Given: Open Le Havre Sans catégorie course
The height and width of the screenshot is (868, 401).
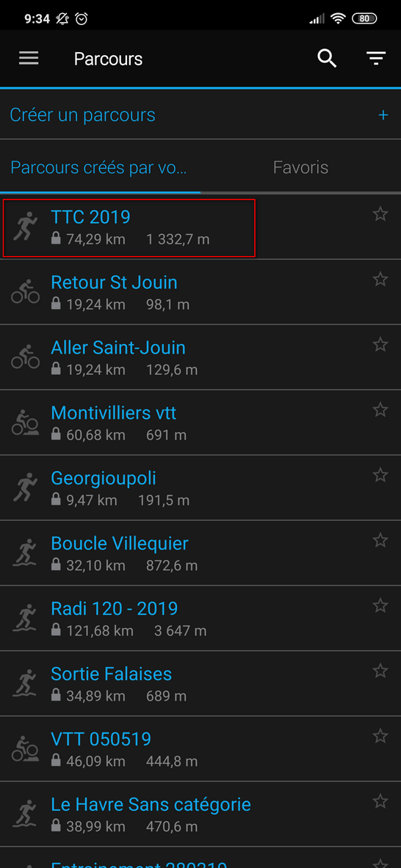Looking at the screenshot, I should pos(201,814).
